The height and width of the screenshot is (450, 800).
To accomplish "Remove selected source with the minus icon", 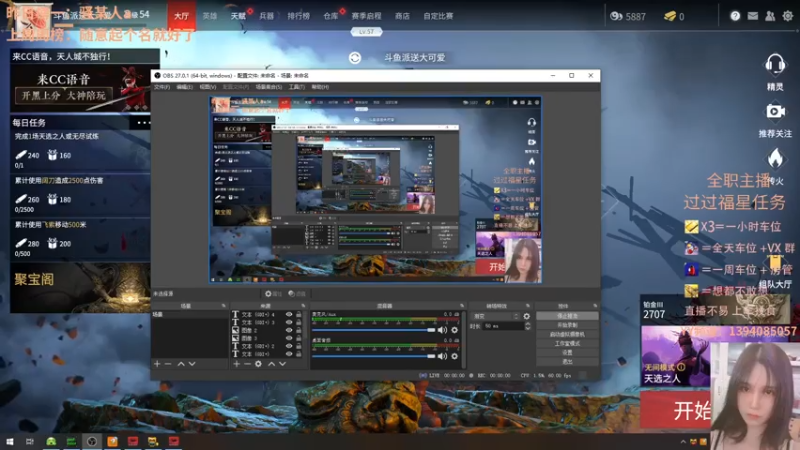I will [x=247, y=364].
